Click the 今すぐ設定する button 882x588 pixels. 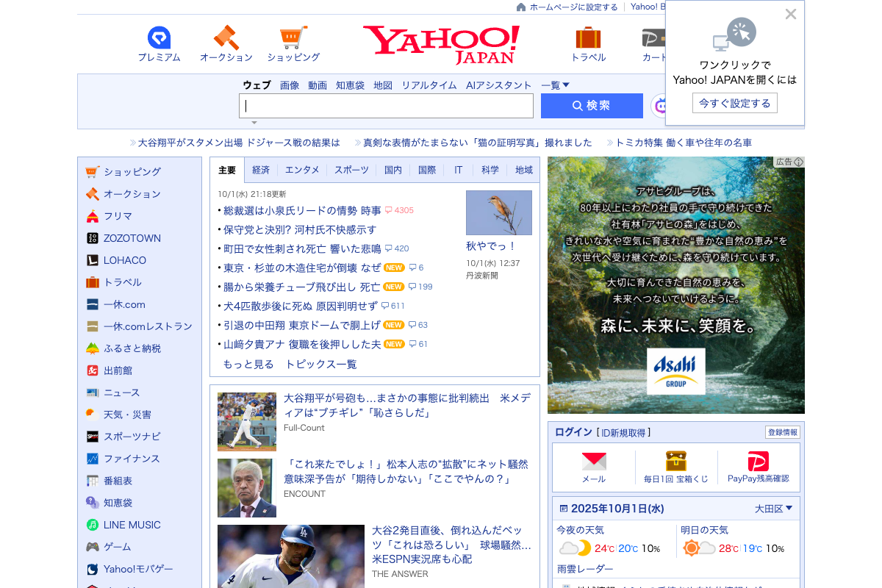click(x=734, y=104)
